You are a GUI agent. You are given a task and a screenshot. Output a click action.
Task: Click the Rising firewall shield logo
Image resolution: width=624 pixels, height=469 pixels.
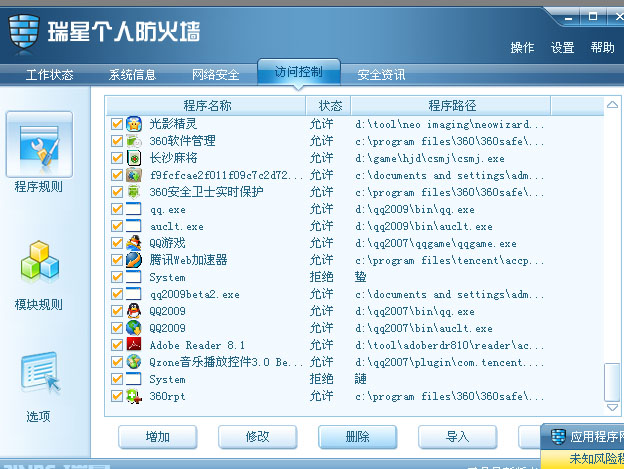(x=24, y=31)
